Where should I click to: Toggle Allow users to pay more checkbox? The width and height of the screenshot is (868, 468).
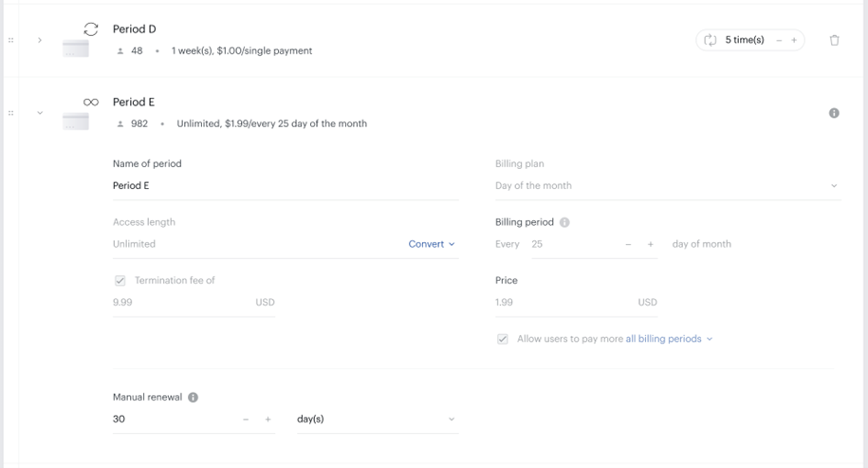502,339
